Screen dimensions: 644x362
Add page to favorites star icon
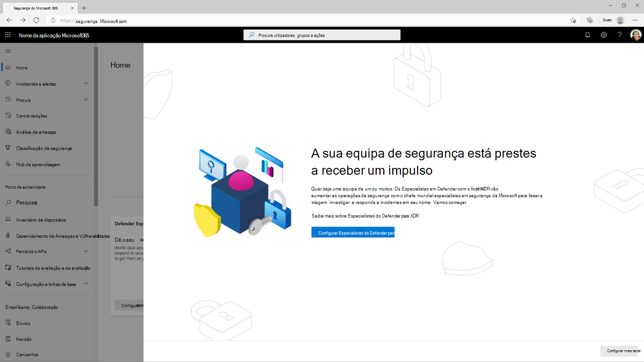[x=573, y=20]
